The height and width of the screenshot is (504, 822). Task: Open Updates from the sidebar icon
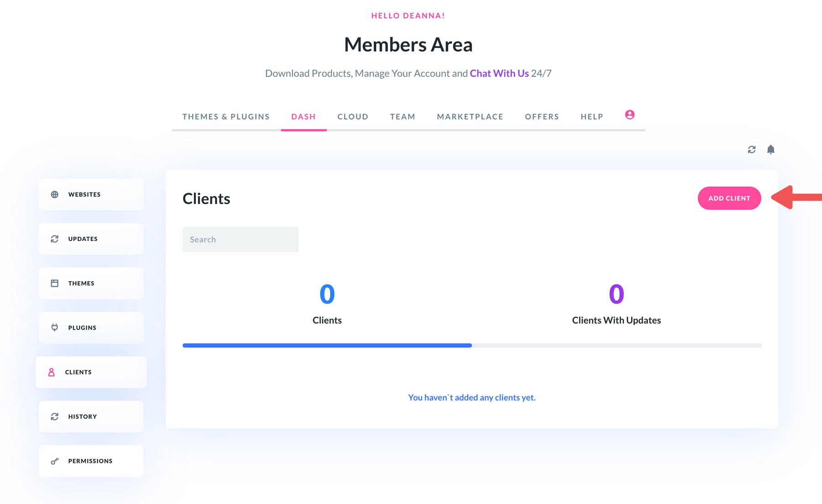pyautogui.click(x=55, y=238)
